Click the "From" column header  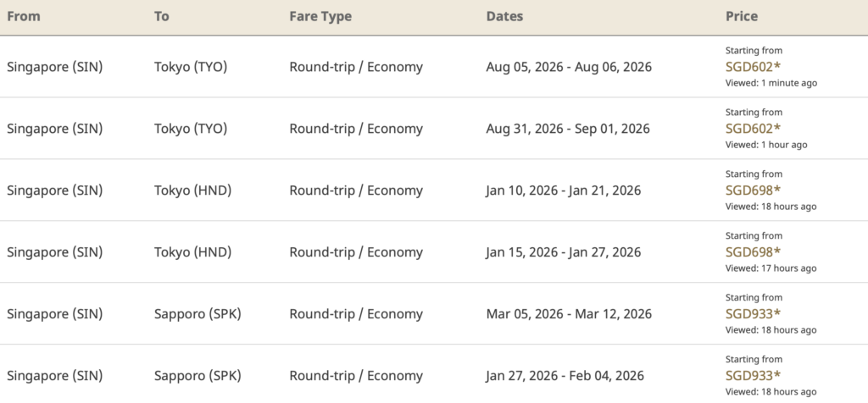point(23,16)
